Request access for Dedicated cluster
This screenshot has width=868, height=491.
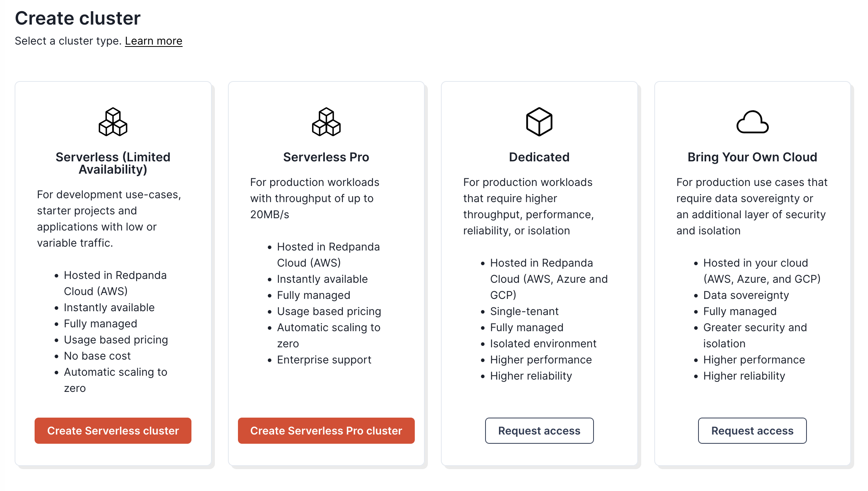point(539,431)
